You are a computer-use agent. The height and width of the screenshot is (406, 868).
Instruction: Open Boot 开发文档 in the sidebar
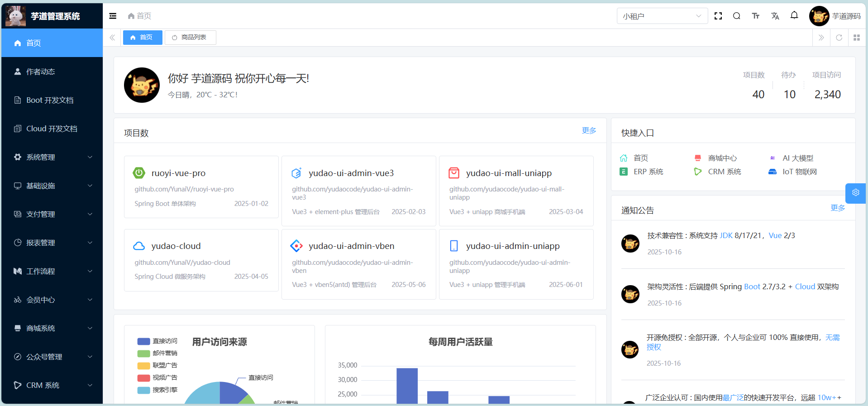52,100
